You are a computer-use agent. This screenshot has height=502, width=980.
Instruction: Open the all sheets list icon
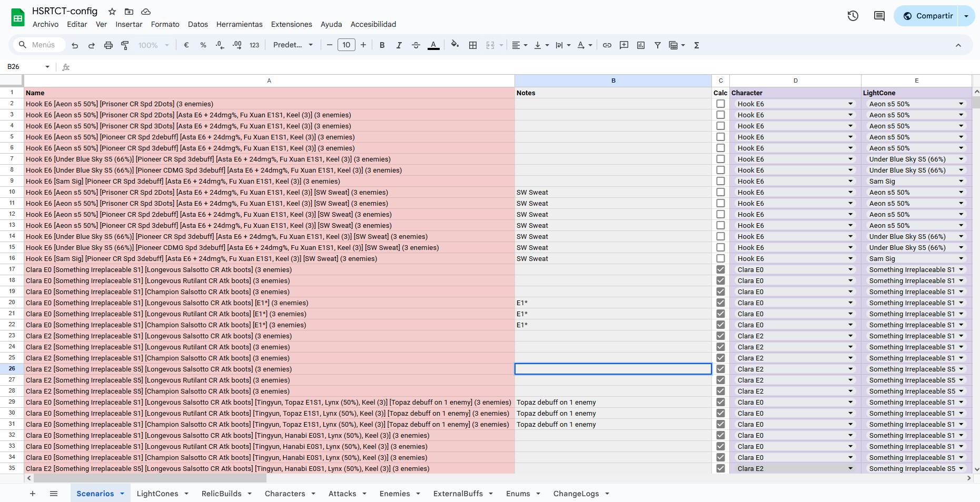(54, 494)
